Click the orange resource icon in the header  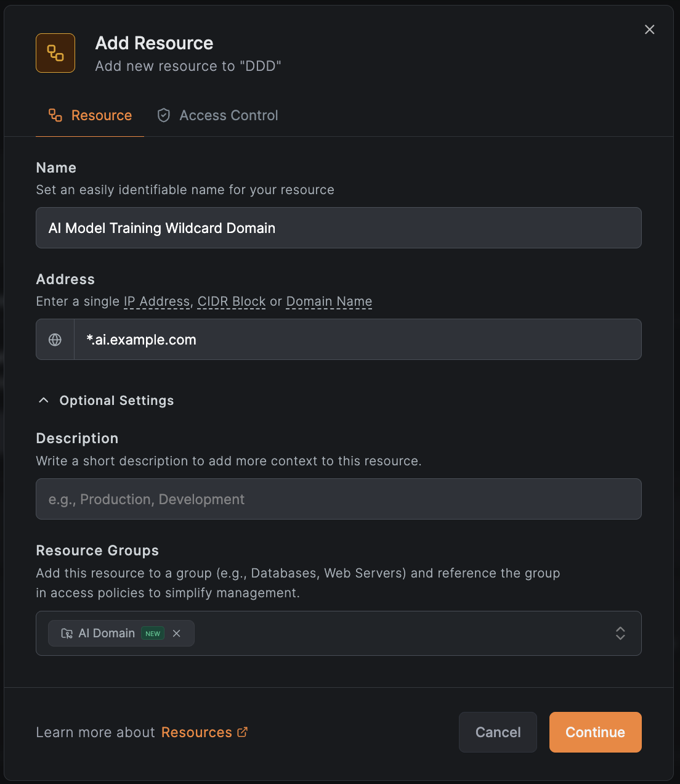[55, 53]
